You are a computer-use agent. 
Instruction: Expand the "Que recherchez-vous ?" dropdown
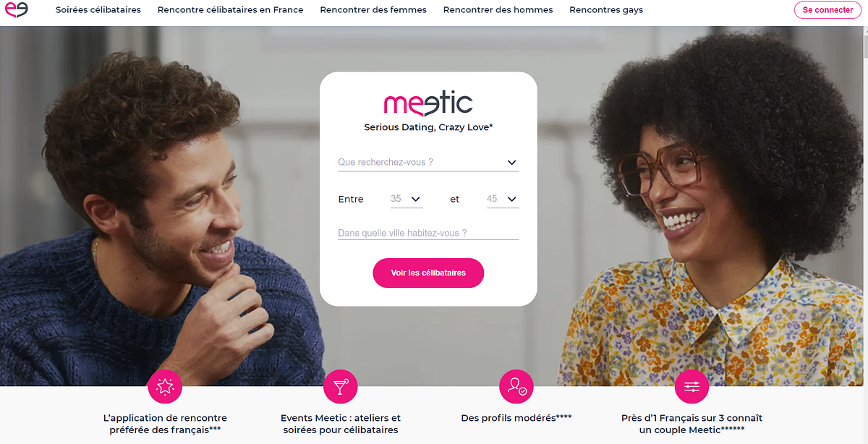coord(428,163)
